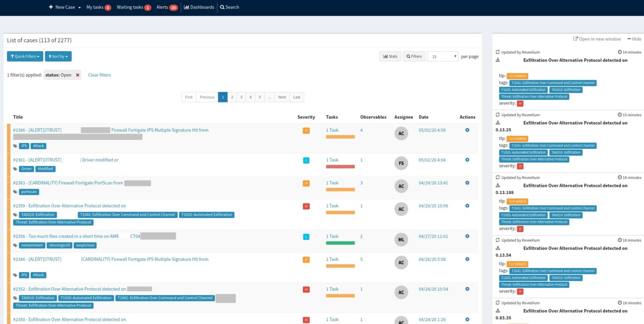
Task: Open 1 Task link of case #2363
Action: coord(332,183)
